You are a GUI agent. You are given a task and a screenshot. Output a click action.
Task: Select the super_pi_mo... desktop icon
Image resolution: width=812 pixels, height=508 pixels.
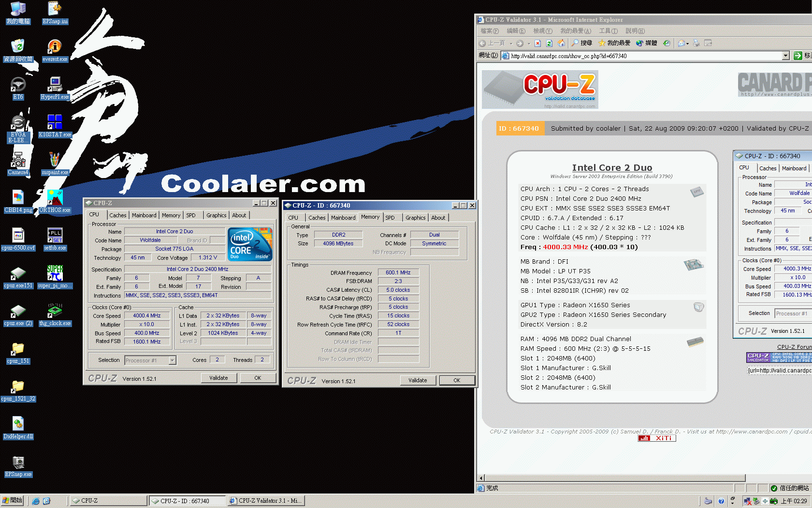(x=55, y=277)
